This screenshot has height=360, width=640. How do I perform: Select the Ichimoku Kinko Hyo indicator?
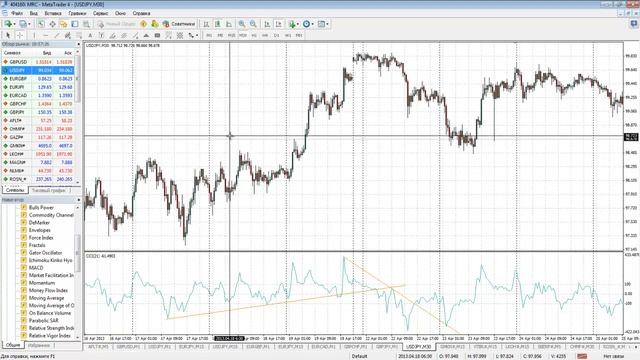(x=50, y=260)
